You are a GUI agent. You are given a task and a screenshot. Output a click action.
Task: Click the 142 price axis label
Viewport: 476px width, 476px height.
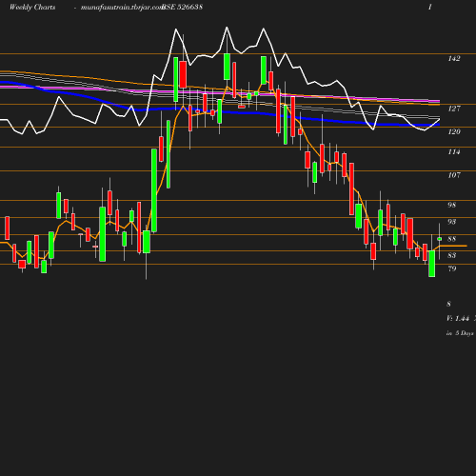(x=454, y=58)
